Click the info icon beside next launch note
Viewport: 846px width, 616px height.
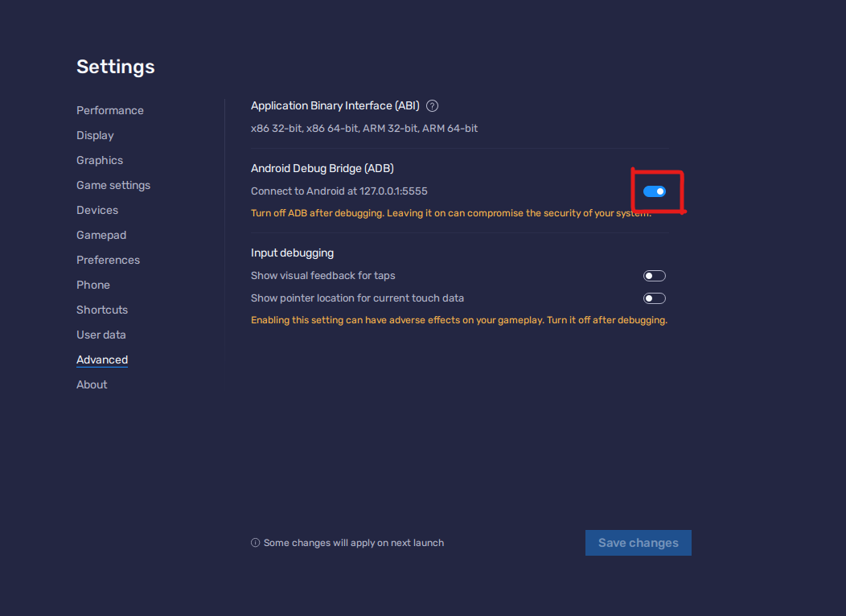coord(256,543)
